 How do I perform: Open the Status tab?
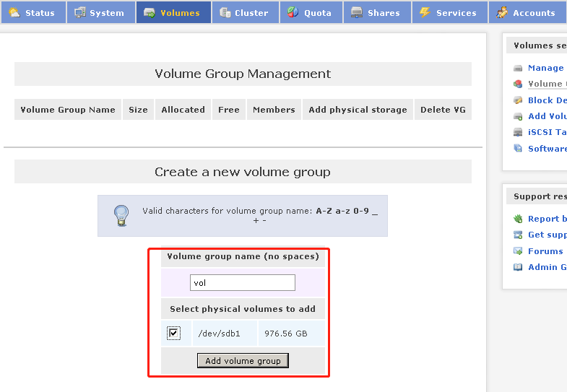pyautogui.click(x=33, y=12)
